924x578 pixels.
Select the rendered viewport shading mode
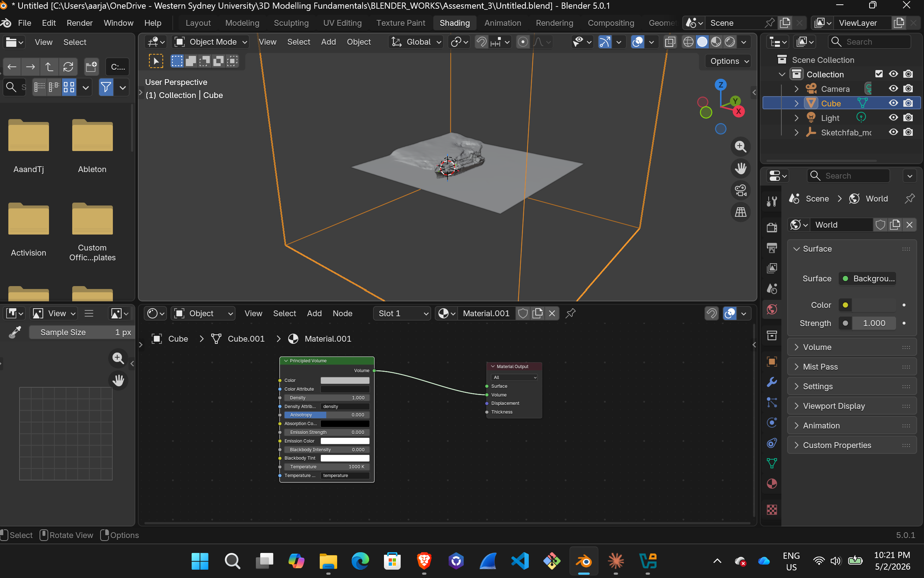[730, 42]
